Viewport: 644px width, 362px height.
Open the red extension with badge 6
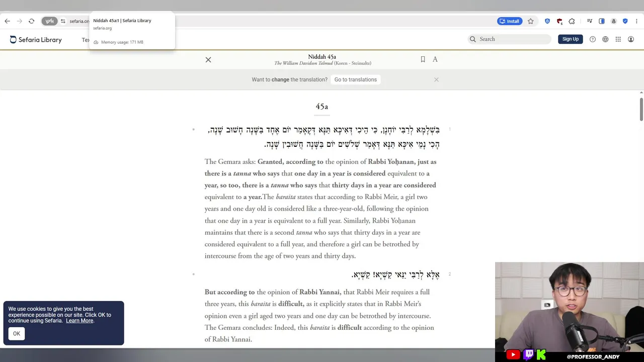click(559, 21)
